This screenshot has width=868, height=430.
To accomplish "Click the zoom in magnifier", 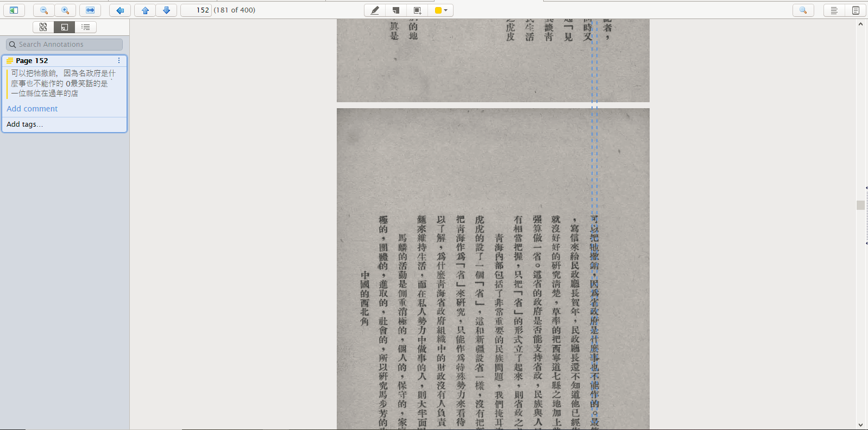I will point(65,10).
